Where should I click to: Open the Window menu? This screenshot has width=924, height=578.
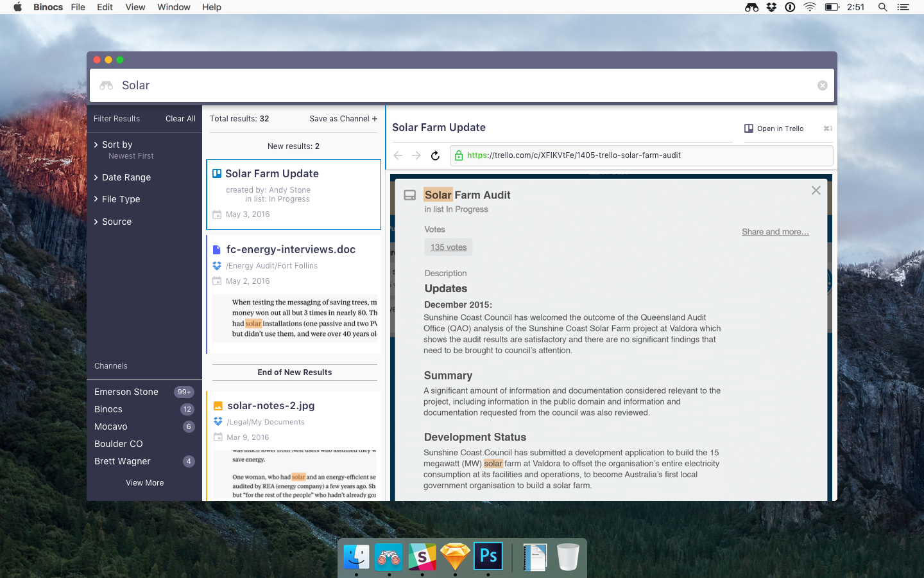coord(174,7)
